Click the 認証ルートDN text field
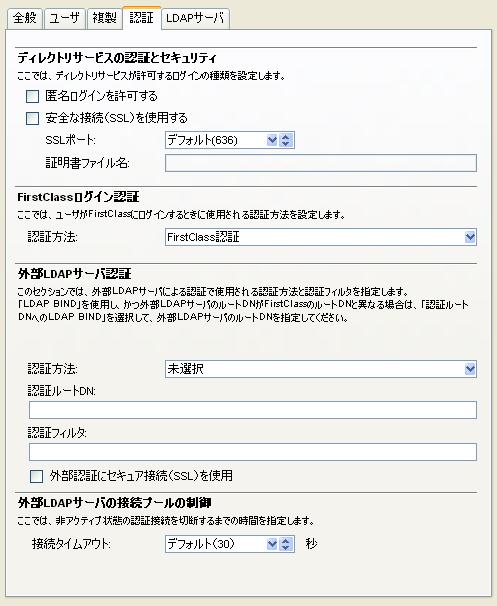Image resolution: width=497 pixels, height=606 pixels. coord(253,410)
